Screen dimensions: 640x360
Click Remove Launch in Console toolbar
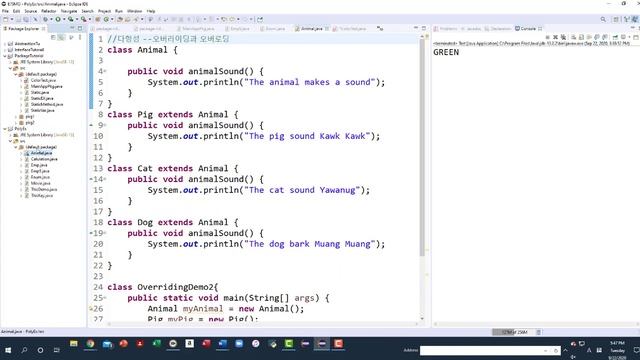(555, 37)
